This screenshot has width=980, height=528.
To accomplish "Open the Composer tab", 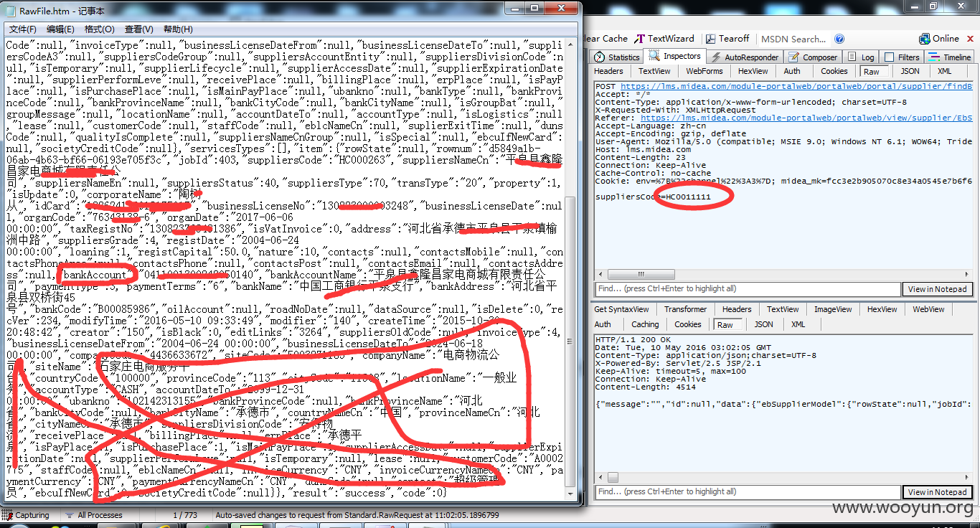I will [x=813, y=57].
